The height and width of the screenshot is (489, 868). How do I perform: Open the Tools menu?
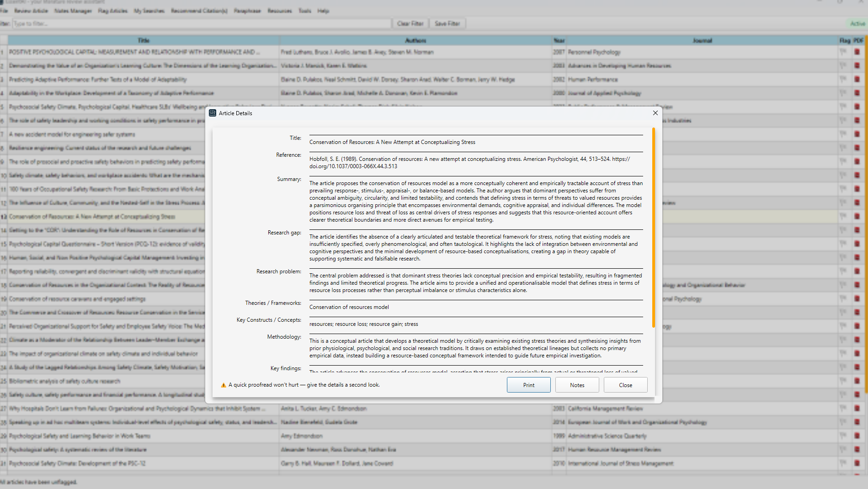[304, 11]
